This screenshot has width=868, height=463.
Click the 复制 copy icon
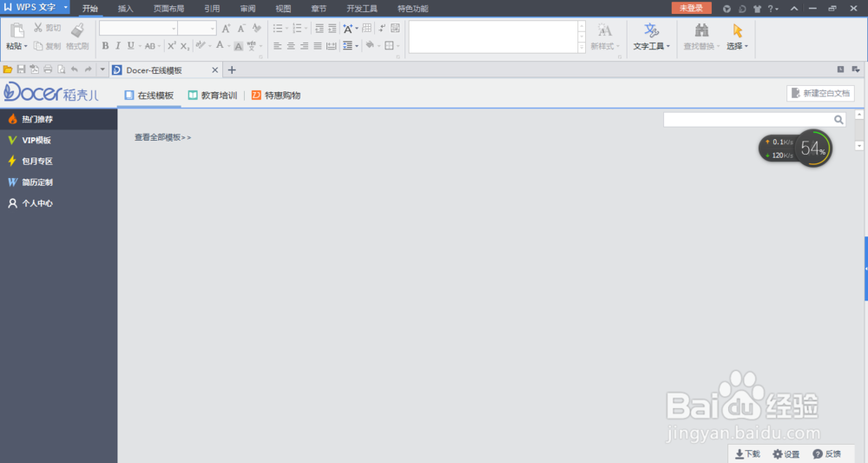pos(38,46)
